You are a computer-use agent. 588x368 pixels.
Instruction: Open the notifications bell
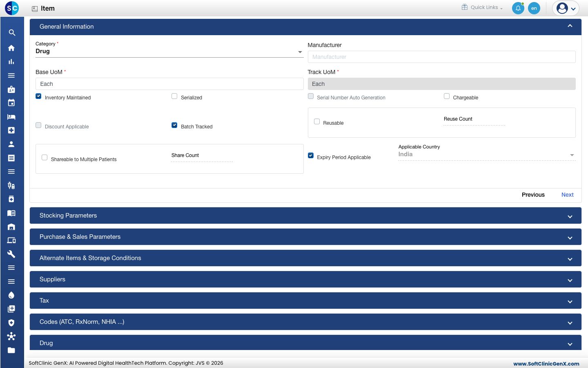(518, 8)
